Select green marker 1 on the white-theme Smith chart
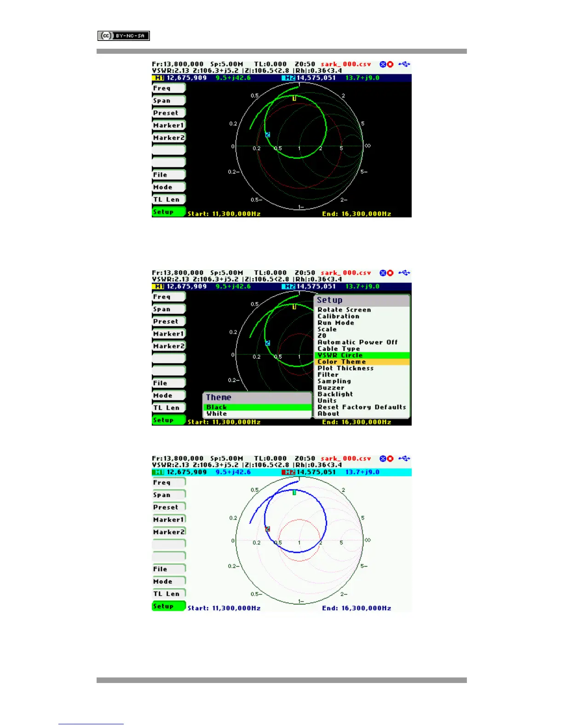 click(294, 492)
